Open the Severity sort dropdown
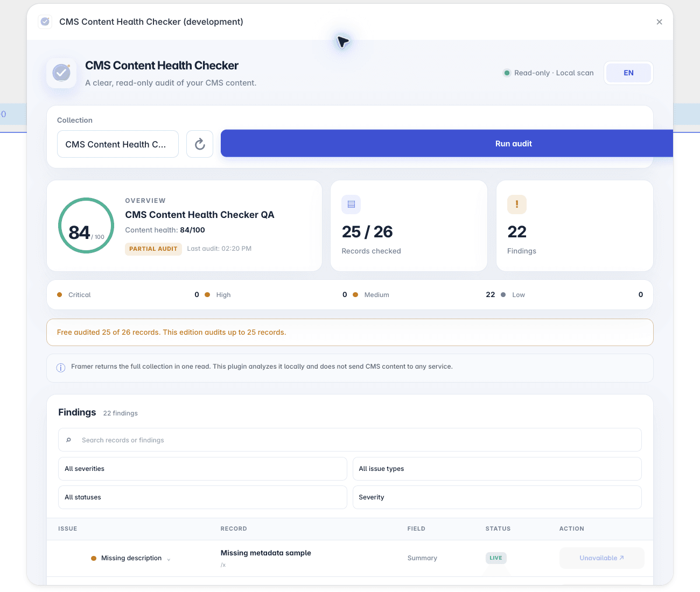The width and height of the screenshot is (700, 592). (497, 497)
